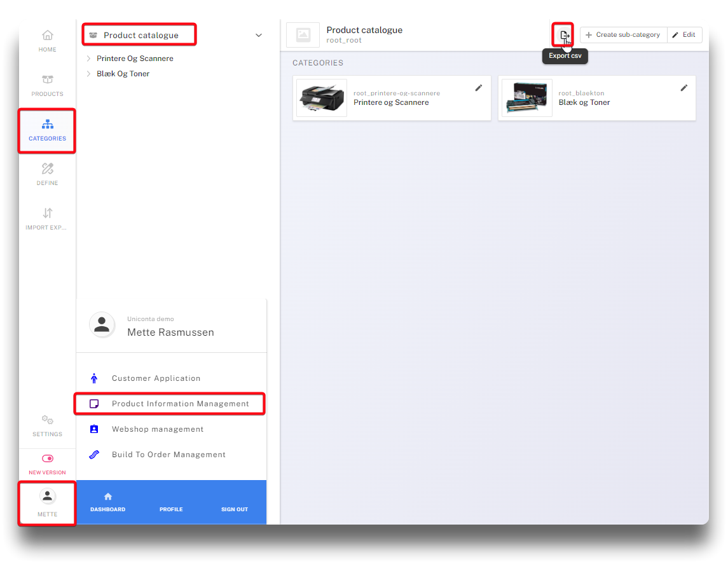The width and height of the screenshot is (728, 564).
Task: Select Product Information Management menu item
Action: [x=180, y=404]
